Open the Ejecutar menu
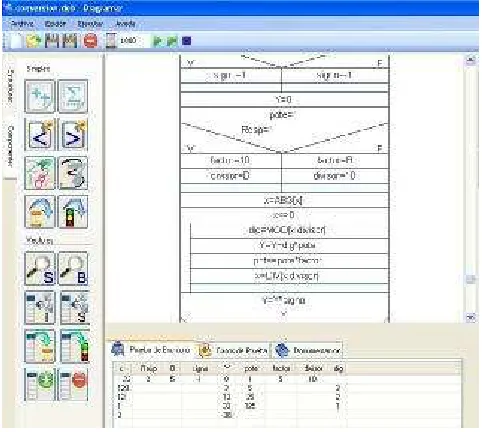This screenshot has height=432, width=482. (90, 24)
